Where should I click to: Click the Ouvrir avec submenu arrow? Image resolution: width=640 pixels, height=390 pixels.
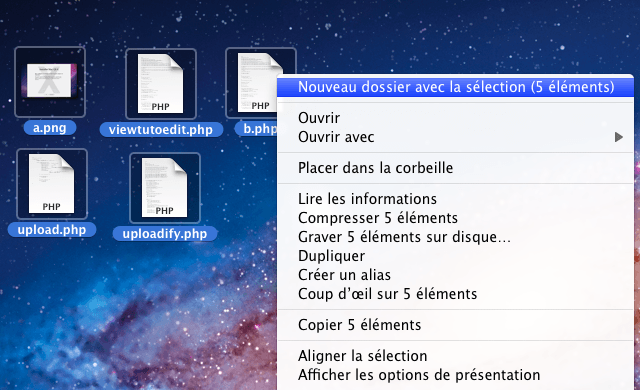tap(619, 137)
